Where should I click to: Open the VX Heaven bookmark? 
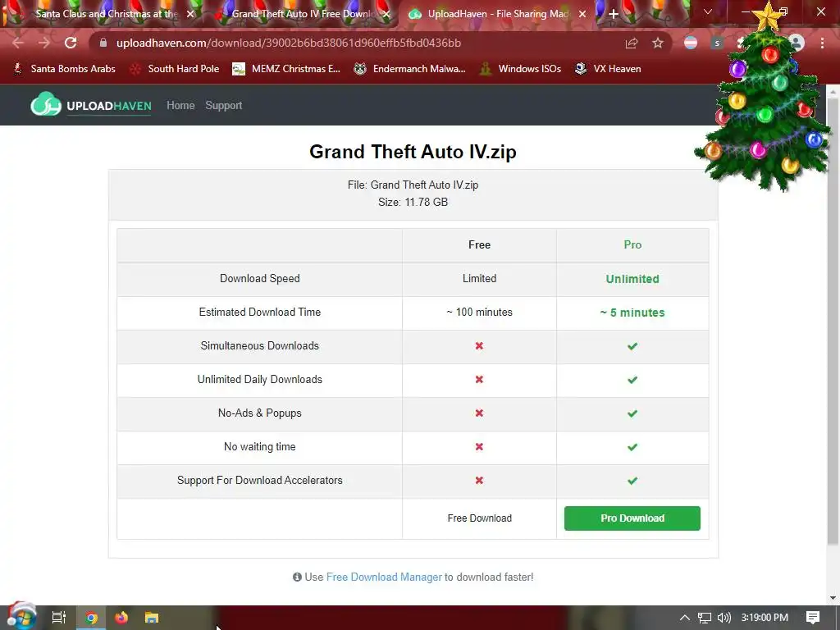[x=608, y=69]
